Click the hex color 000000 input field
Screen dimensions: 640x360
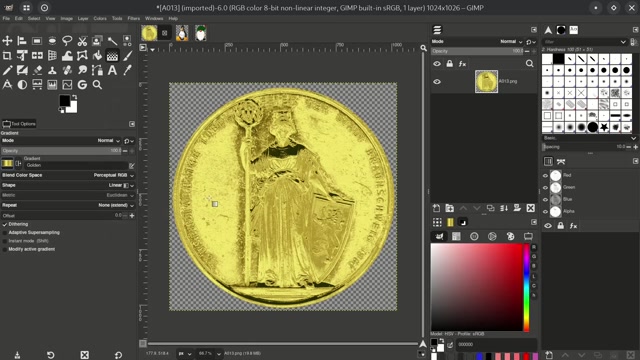[x=495, y=344]
